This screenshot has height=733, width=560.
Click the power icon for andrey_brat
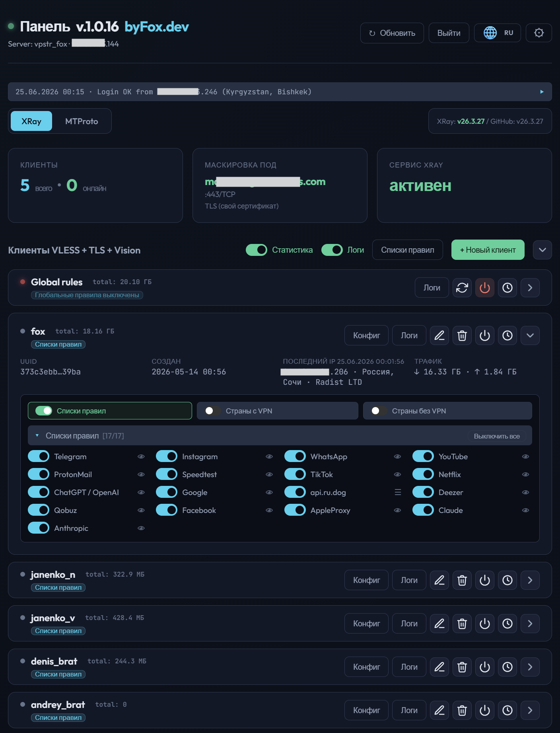click(x=484, y=710)
